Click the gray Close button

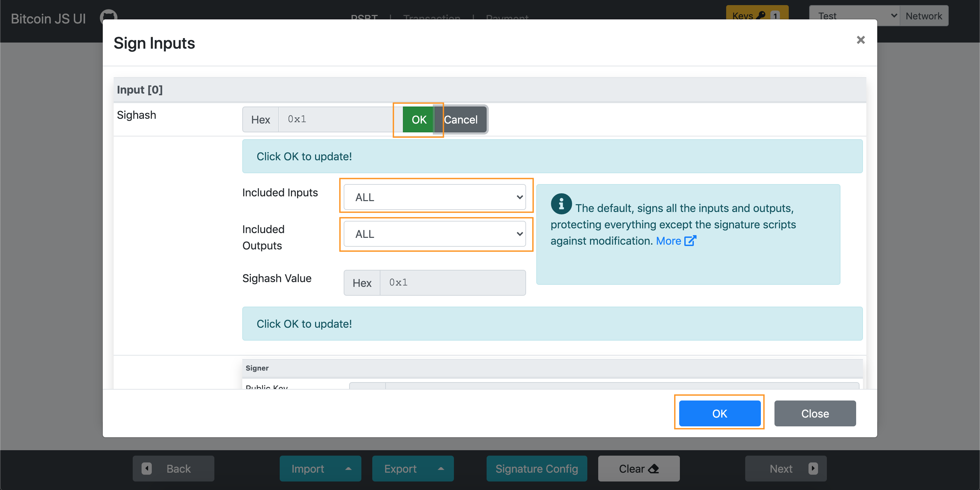coord(815,413)
